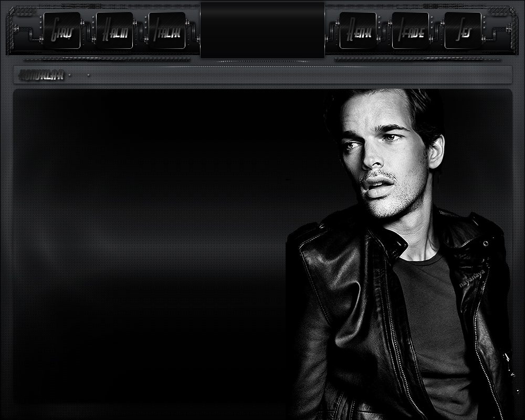Click the dashed bar below the İfade button
This screenshot has height=420, width=525.
[415, 59]
